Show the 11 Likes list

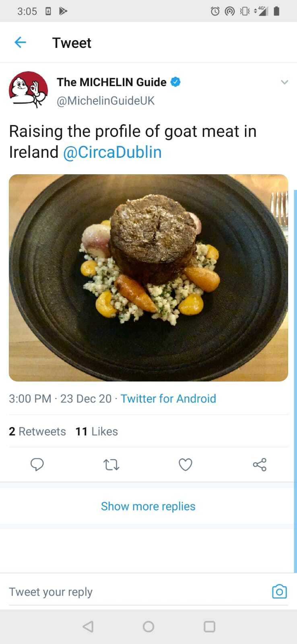click(x=97, y=431)
